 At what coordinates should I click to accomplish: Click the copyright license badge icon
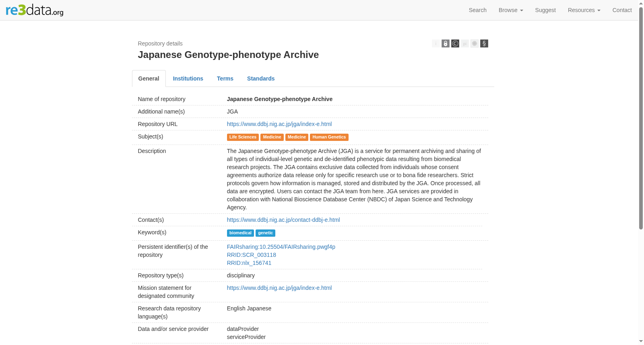pos(455,43)
